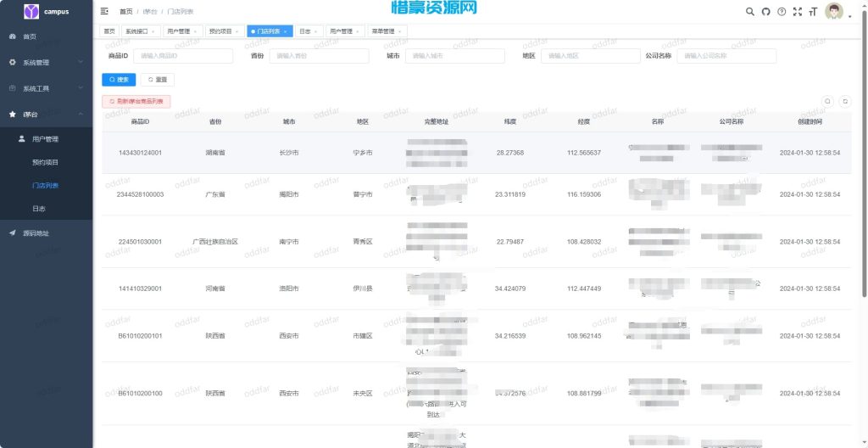Click the star icon of i茅台 menu
The image size is (868, 448).
coord(13,115)
